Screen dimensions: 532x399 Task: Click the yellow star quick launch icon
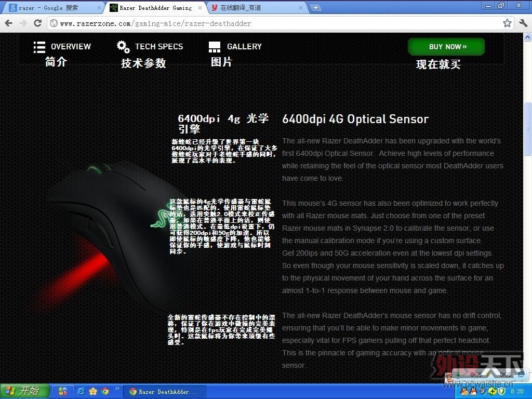[93, 392]
